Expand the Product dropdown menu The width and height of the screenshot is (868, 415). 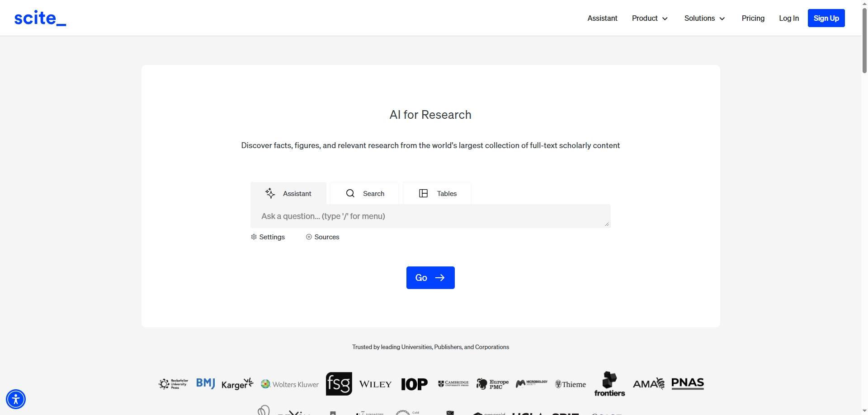[x=650, y=18]
